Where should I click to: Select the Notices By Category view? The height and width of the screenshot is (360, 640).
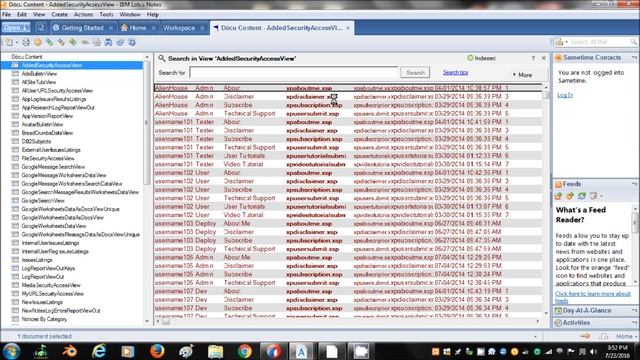44,319
